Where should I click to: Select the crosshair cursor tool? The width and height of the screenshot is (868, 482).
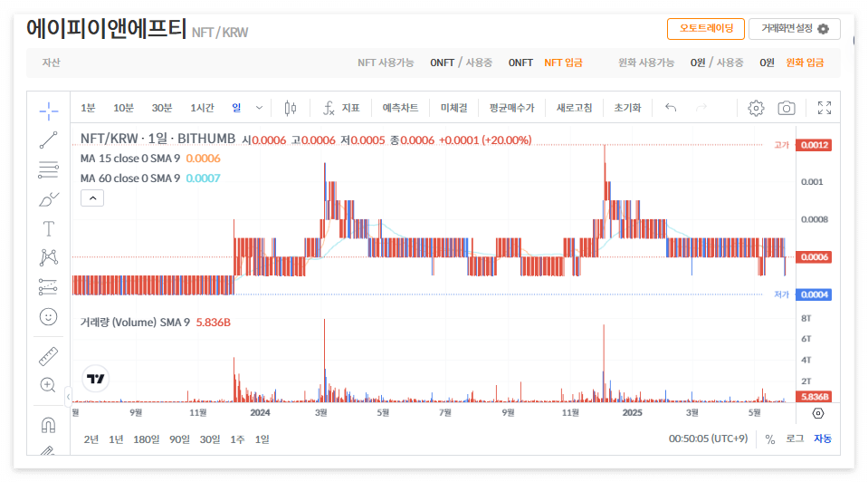click(49, 111)
